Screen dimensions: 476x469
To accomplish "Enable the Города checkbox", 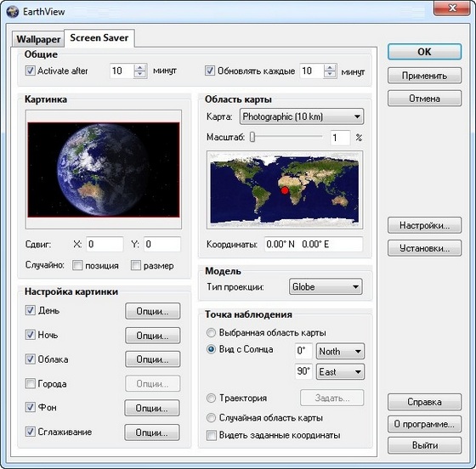I will [x=30, y=383].
